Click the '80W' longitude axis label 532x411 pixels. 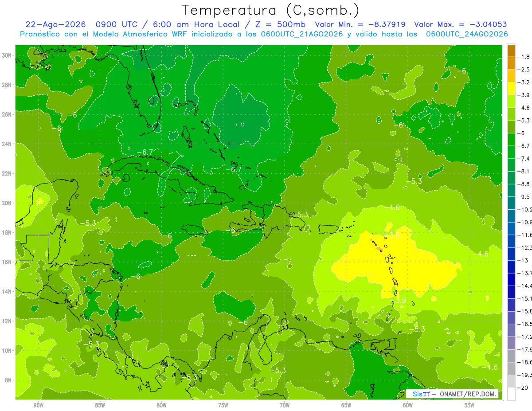tap(161, 405)
